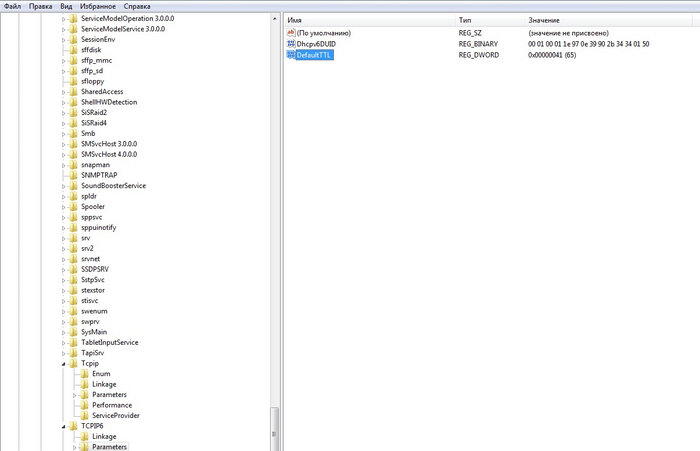This screenshot has width=700, height=451.
Task: Click the Performance folder icon
Action: coord(85,405)
